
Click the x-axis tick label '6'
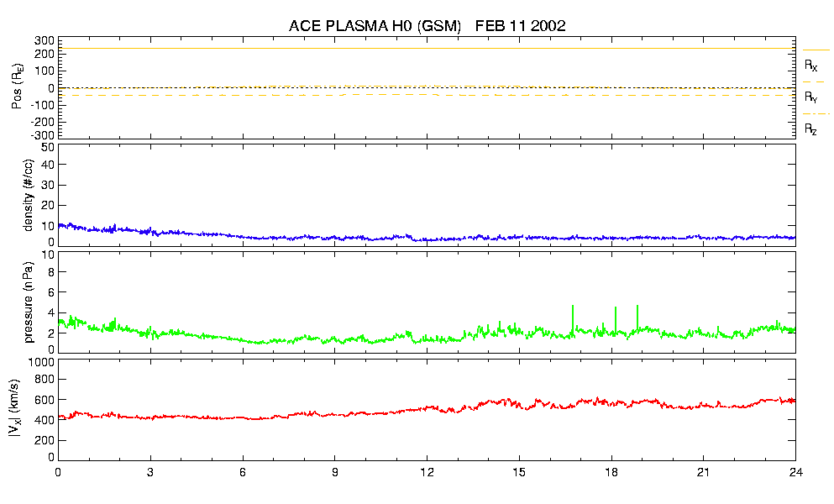tap(243, 472)
